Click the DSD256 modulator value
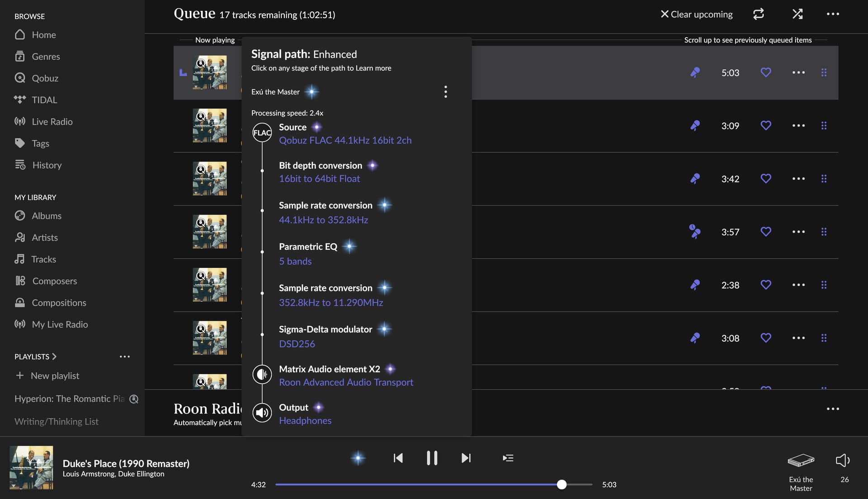Viewport: 868px width, 499px height. point(297,344)
